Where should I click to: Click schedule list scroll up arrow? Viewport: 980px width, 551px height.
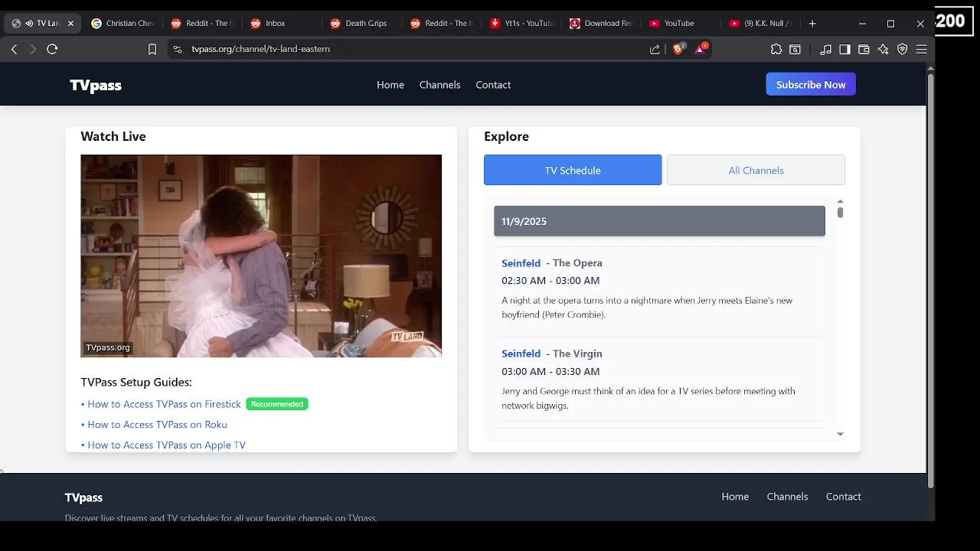(840, 201)
